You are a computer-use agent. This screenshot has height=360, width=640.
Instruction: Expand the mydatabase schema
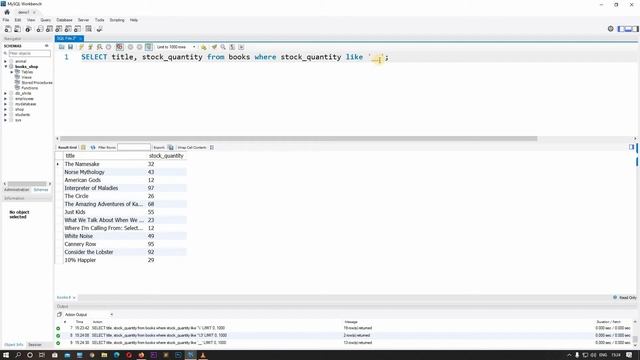6,104
